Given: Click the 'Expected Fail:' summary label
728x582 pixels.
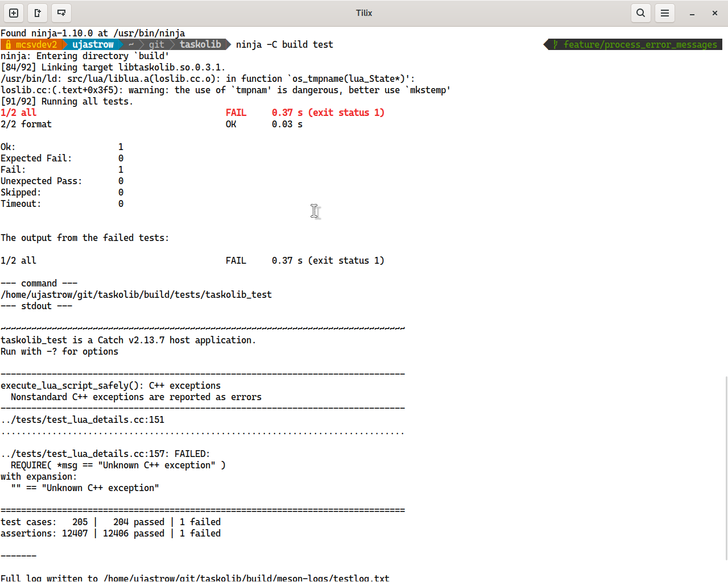Looking at the screenshot, I should 36,158.
